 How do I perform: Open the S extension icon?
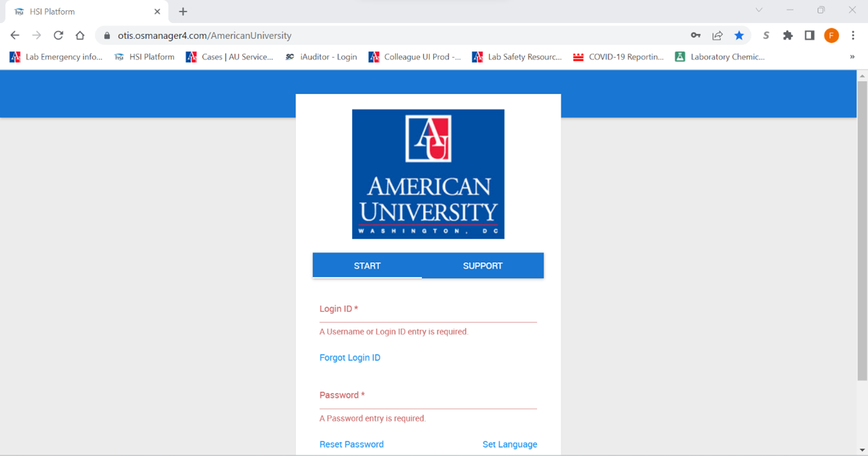766,35
